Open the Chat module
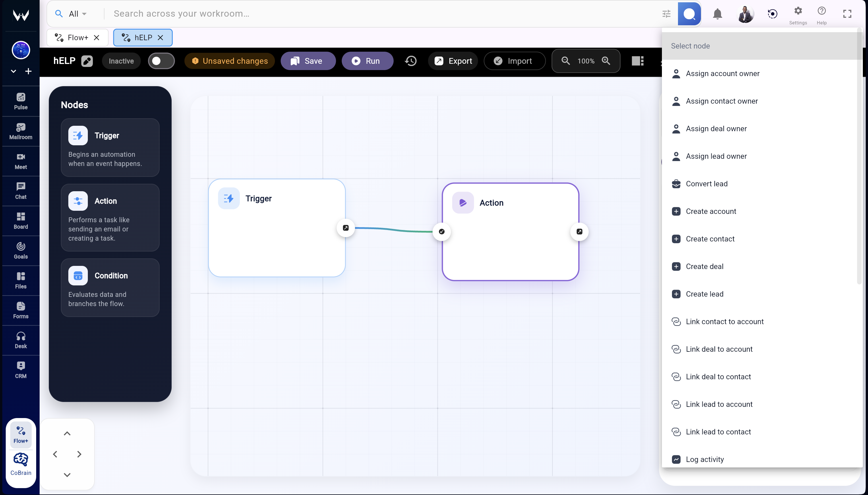Screen dimensions: 868x495 point(20,191)
